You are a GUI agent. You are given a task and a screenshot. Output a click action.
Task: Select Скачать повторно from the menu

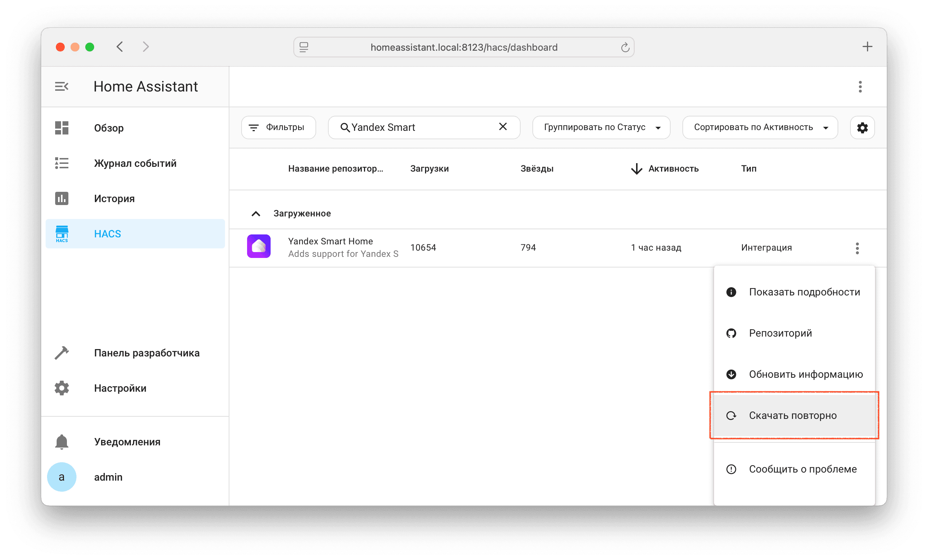tap(793, 416)
